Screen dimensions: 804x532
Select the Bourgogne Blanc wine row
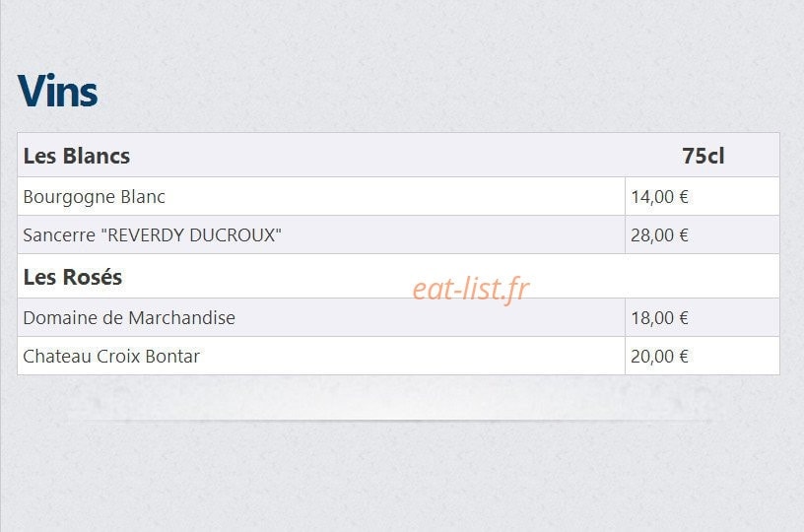click(398, 196)
